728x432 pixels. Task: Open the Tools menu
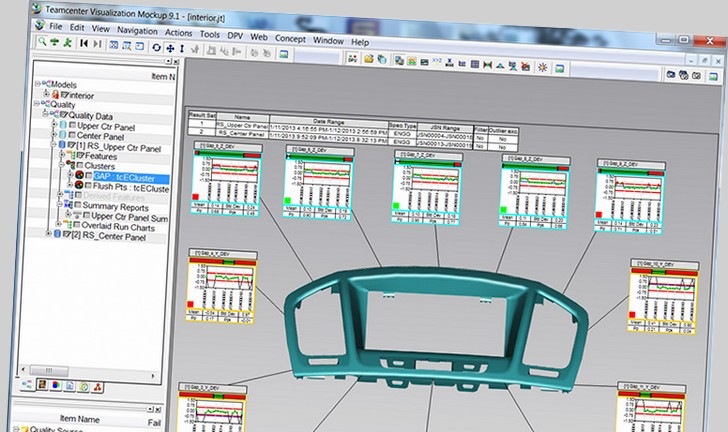(x=210, y=34)
